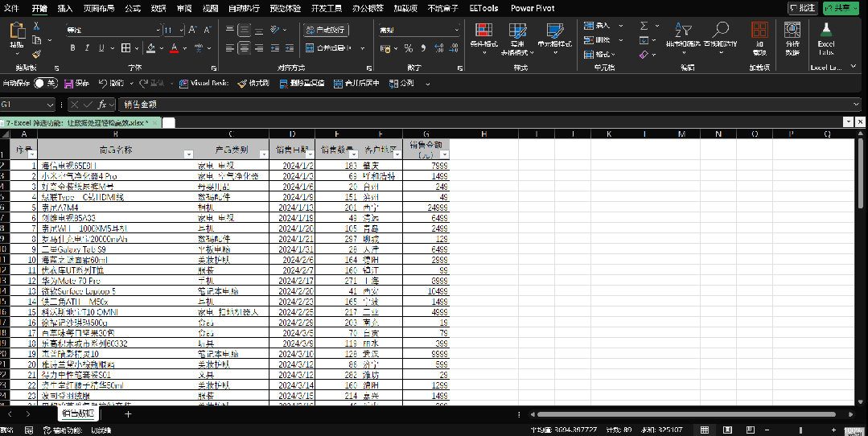Open filter dropdown for 商品名称 column
Viewport: 868px width, 436px height.
point(189,154)
